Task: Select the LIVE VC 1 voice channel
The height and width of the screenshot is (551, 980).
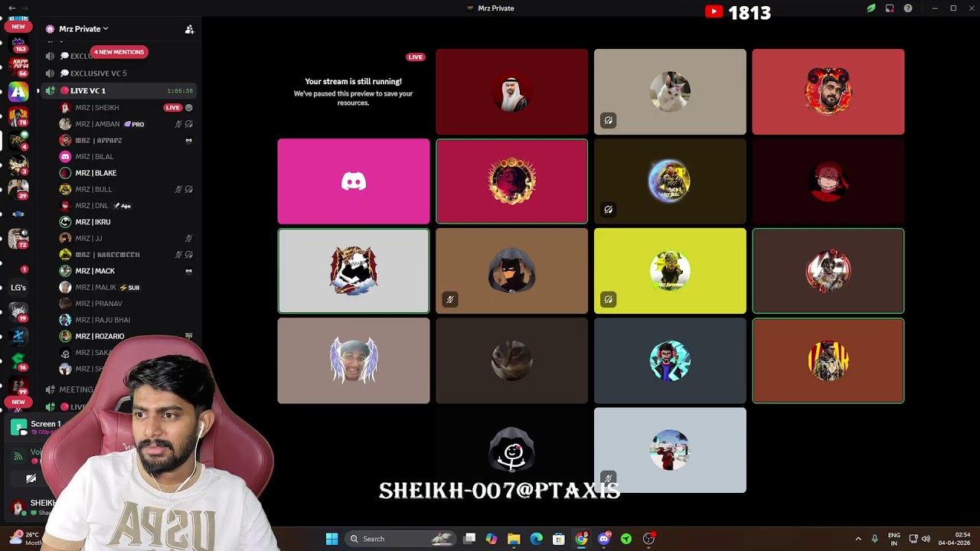Action: point(88,91)
